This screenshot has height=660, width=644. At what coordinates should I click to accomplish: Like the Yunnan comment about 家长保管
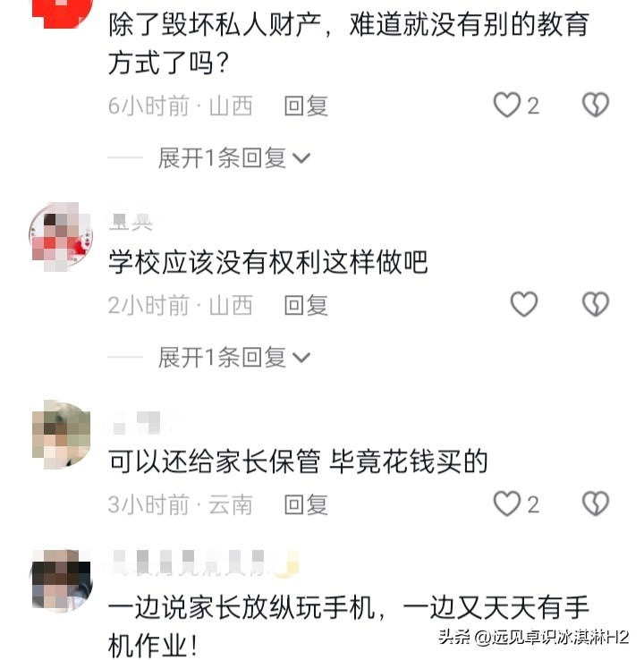coord(507,503)
